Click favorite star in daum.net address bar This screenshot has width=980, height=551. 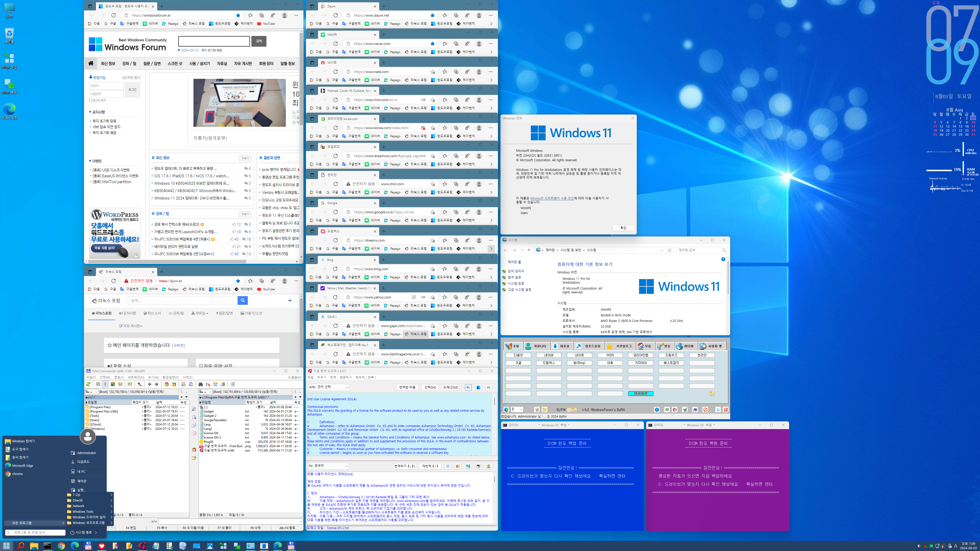(x=433, y=15)
